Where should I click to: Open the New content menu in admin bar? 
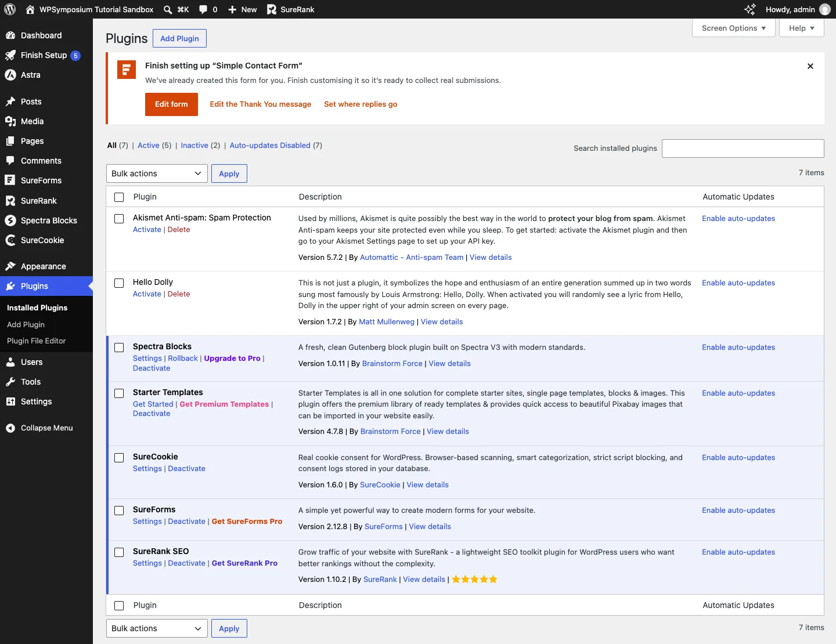pos(243,9)
